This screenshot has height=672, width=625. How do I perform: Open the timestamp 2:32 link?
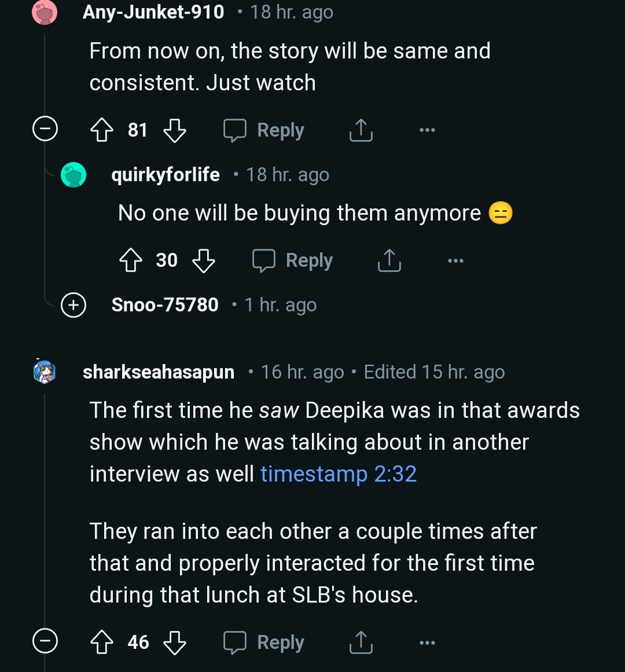339,473
